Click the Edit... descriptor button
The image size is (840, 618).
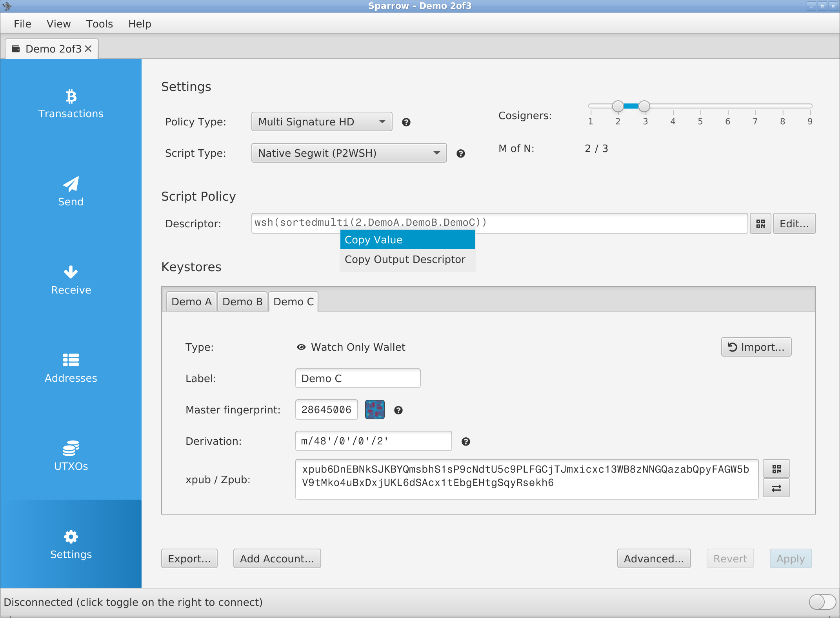794,223
